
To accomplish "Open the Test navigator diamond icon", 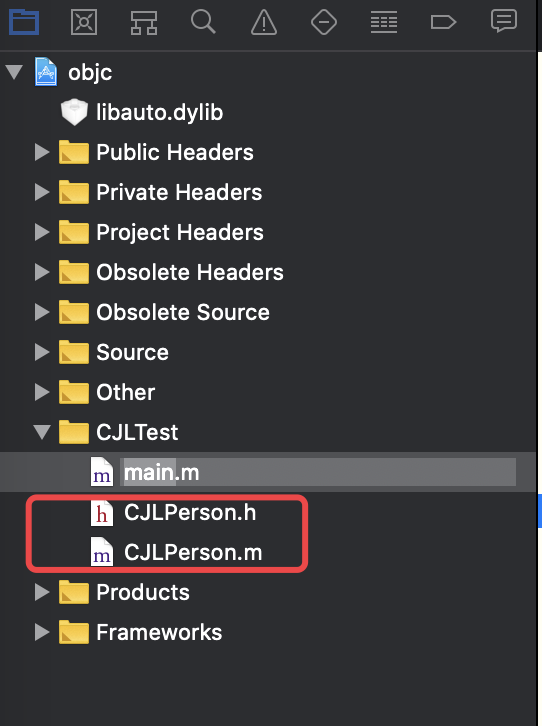I will click(x=324, y=22).
